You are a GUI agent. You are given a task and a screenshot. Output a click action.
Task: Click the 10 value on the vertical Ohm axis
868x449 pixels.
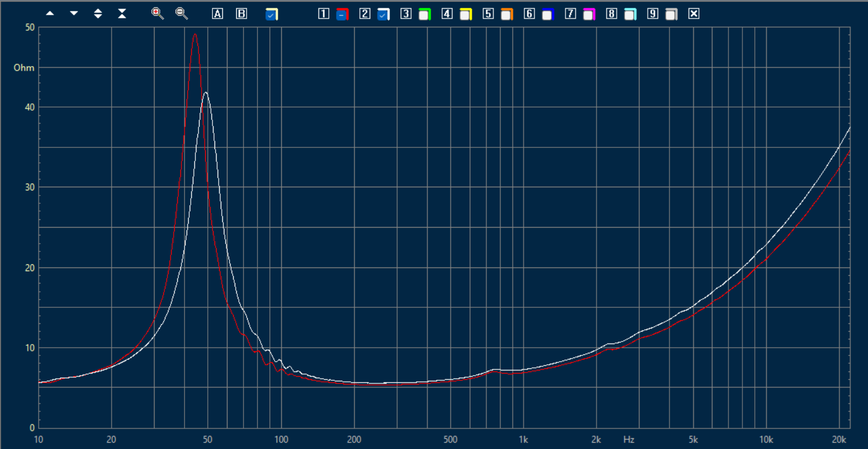(30, 348)
